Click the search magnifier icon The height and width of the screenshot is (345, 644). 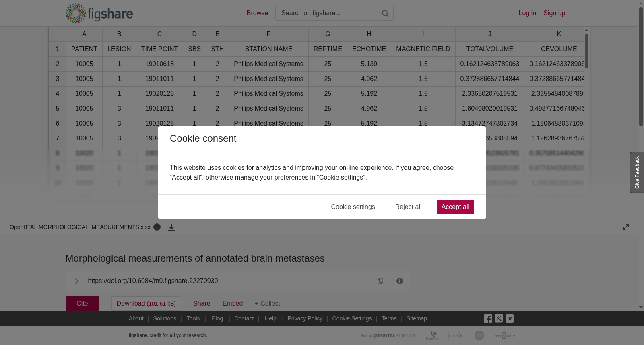(x=385, y=13)
